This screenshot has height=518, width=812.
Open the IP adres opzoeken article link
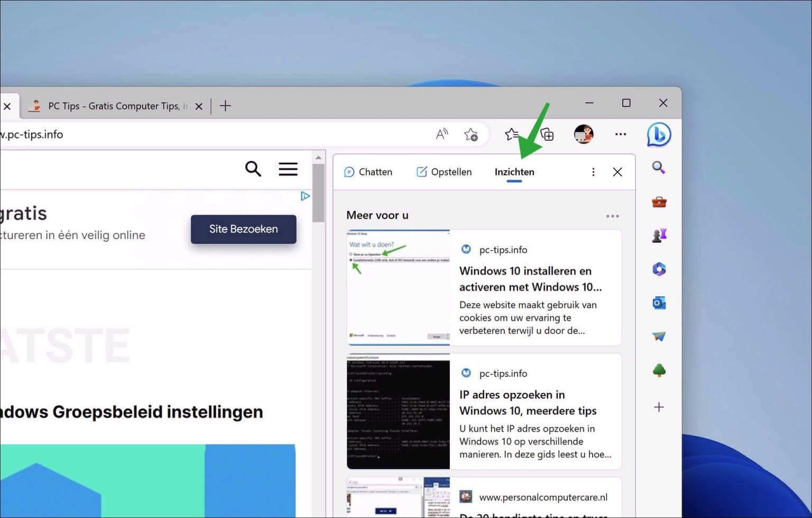527,403
